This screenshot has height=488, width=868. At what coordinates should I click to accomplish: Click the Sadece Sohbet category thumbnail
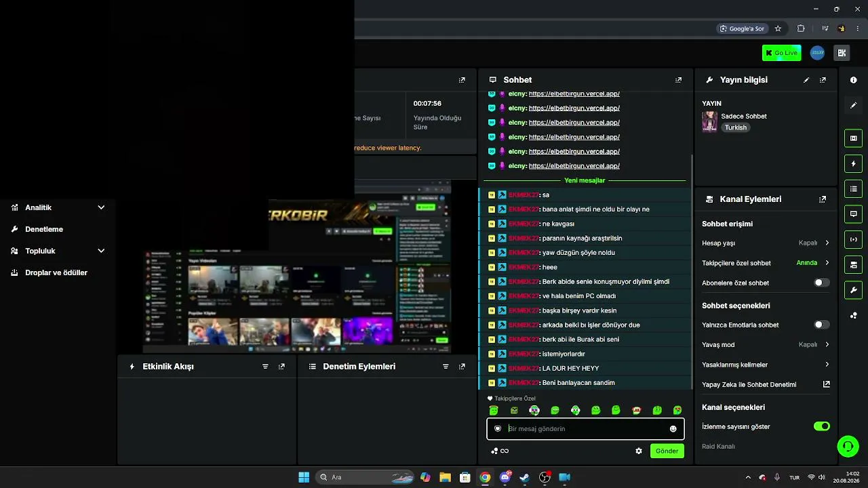coord(709,121)
